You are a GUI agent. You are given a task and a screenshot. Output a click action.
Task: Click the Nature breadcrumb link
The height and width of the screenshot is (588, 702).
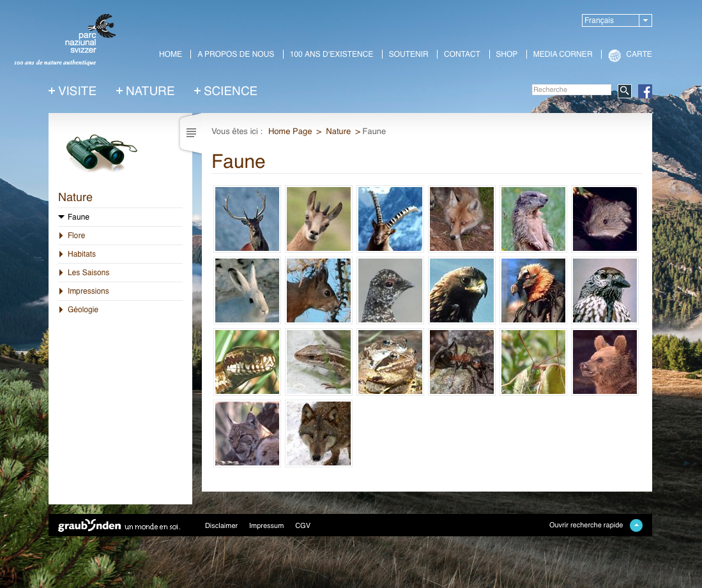[338, 132]
